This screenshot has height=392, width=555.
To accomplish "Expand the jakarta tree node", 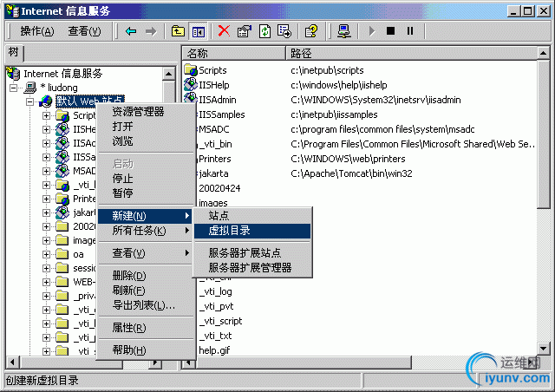I will click(x=46, y=212).
